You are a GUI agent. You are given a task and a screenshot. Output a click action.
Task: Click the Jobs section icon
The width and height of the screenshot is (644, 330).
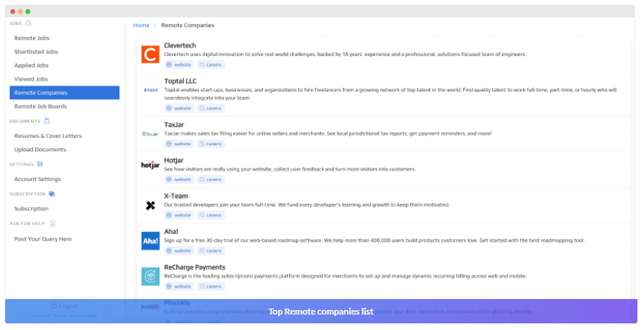click(28, 23)
